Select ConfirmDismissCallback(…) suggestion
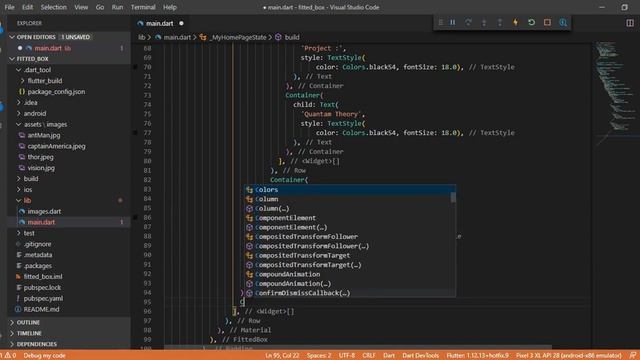This screenshot has width=640, height=360. (x=350, y=293)
